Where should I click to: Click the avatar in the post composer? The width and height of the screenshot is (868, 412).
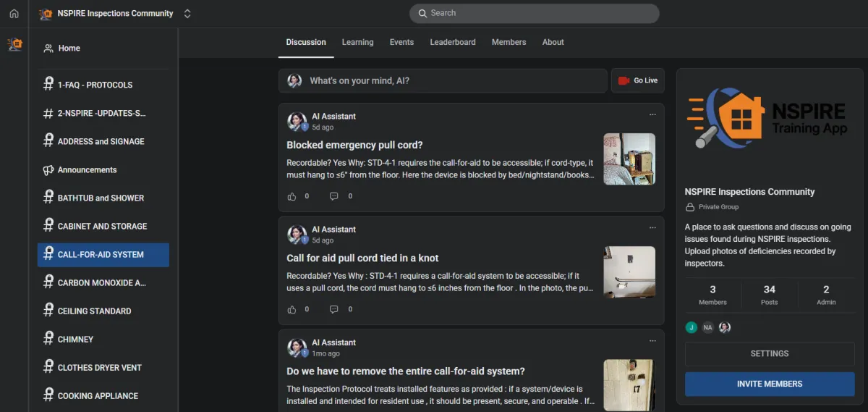[294, 80]
